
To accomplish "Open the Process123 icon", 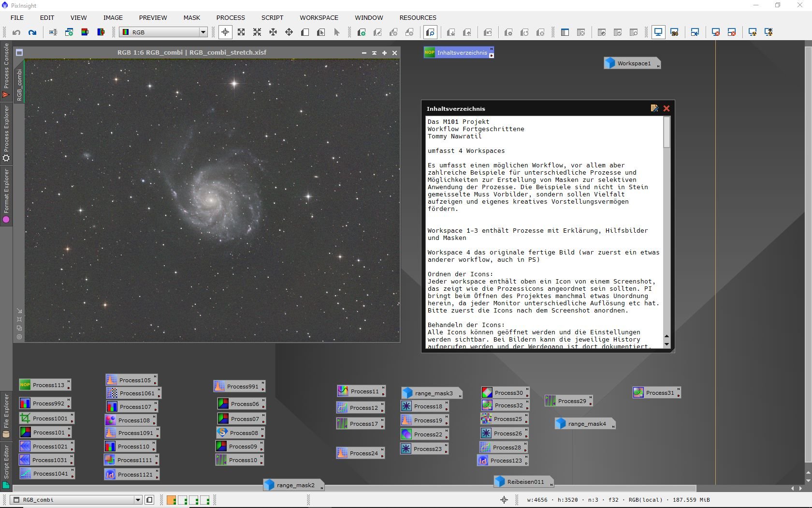I will click(503, 461).
